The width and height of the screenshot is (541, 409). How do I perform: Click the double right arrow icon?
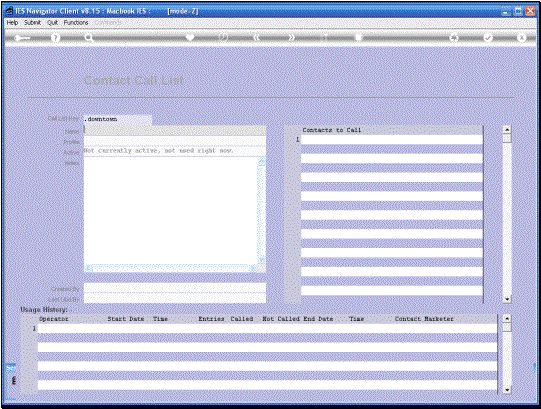point(292,37)
